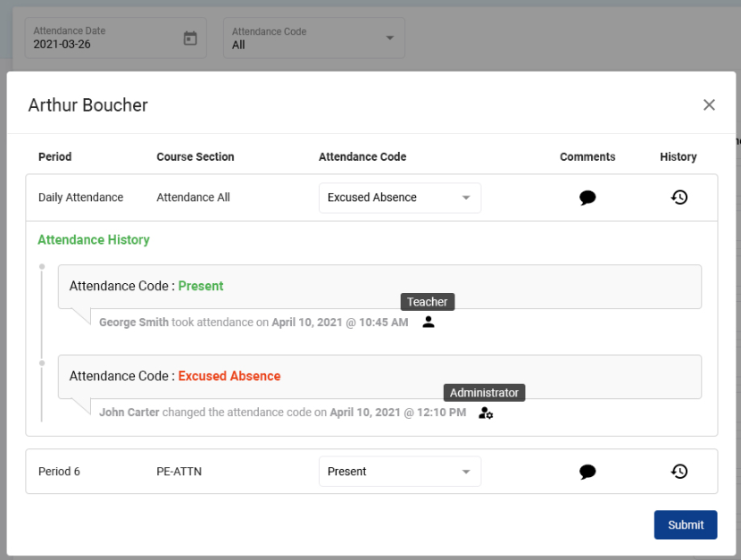This screenshot has width=741, height=560.
Task: Click the close X on Arthur Boucher dialog
Action: pyautogui.click(x=709, y=104)
